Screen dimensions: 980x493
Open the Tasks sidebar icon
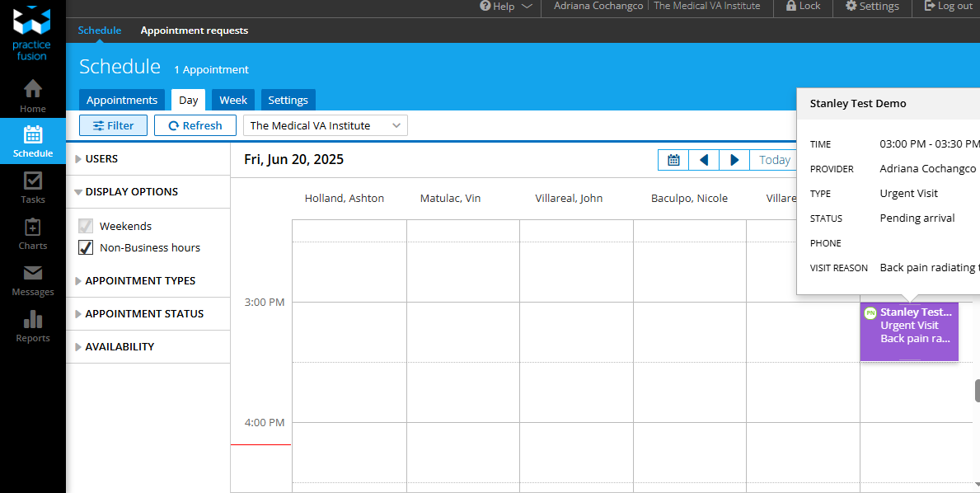tap(32, 187)
